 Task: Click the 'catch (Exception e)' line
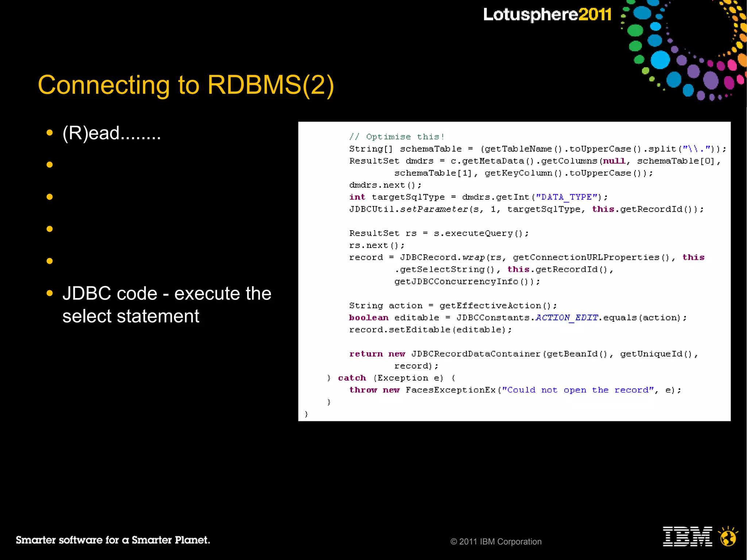pyautogui.click(x=391, y=378)
